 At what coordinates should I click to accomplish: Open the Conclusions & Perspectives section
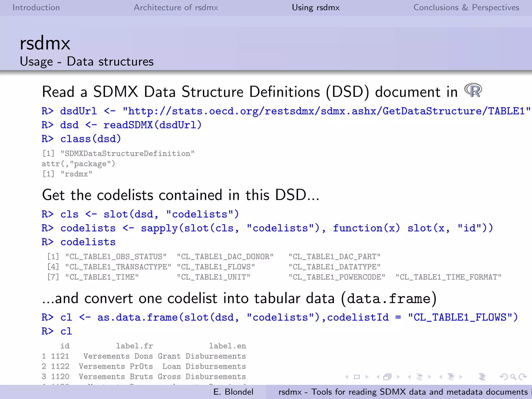pos(466,8)
